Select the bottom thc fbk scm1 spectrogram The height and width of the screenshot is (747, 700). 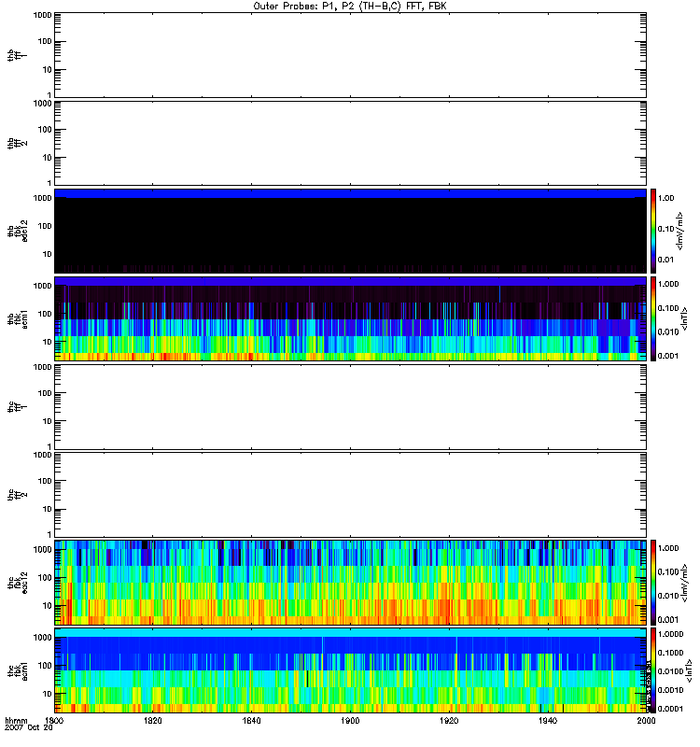351,669
